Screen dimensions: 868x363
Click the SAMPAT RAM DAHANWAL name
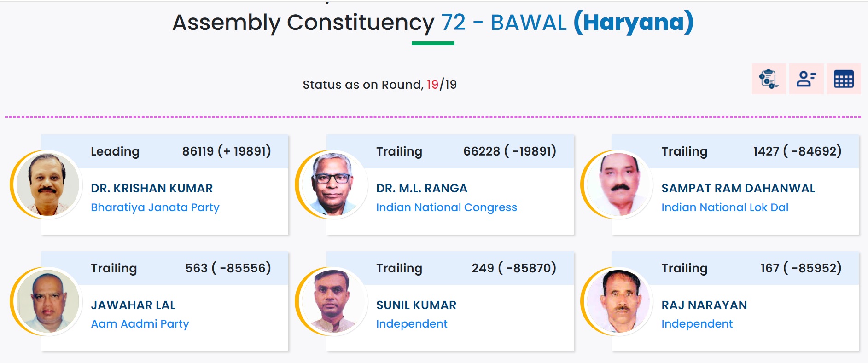coord(738,188)
